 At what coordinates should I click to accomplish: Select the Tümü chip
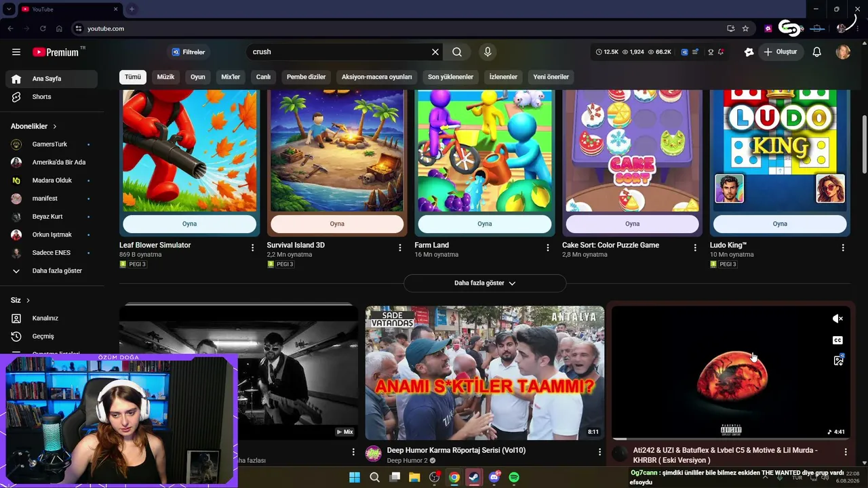click(x=133, y=77)
